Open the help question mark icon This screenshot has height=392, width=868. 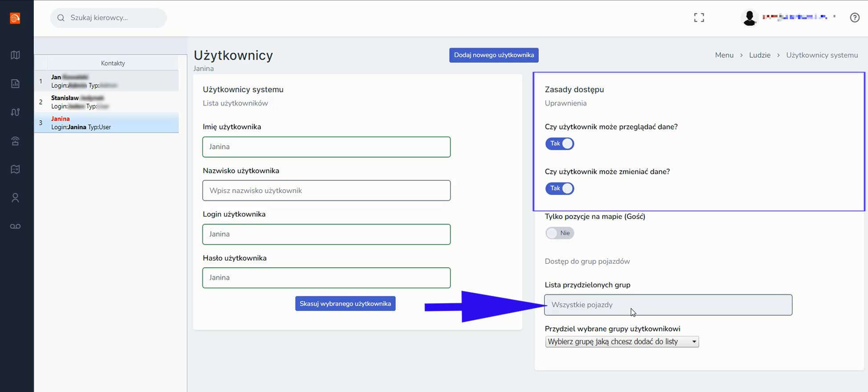[x=855, y=18]
